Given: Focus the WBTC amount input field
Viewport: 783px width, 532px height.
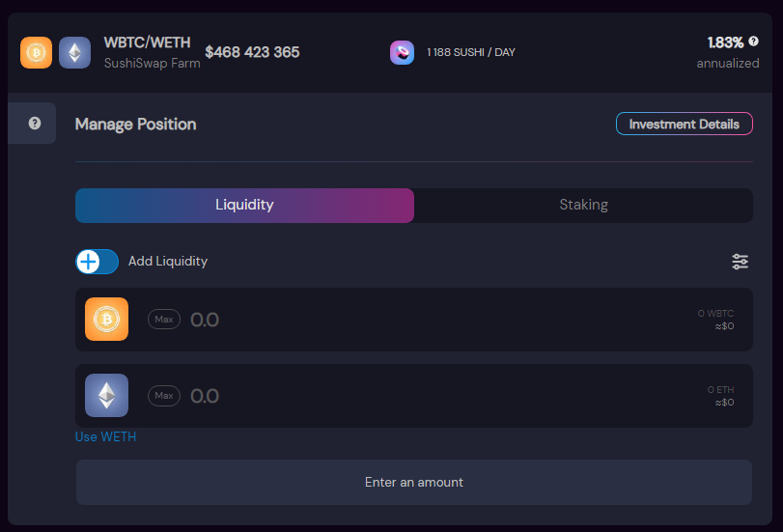Looking at the screenshot, I should pos(386,320).
